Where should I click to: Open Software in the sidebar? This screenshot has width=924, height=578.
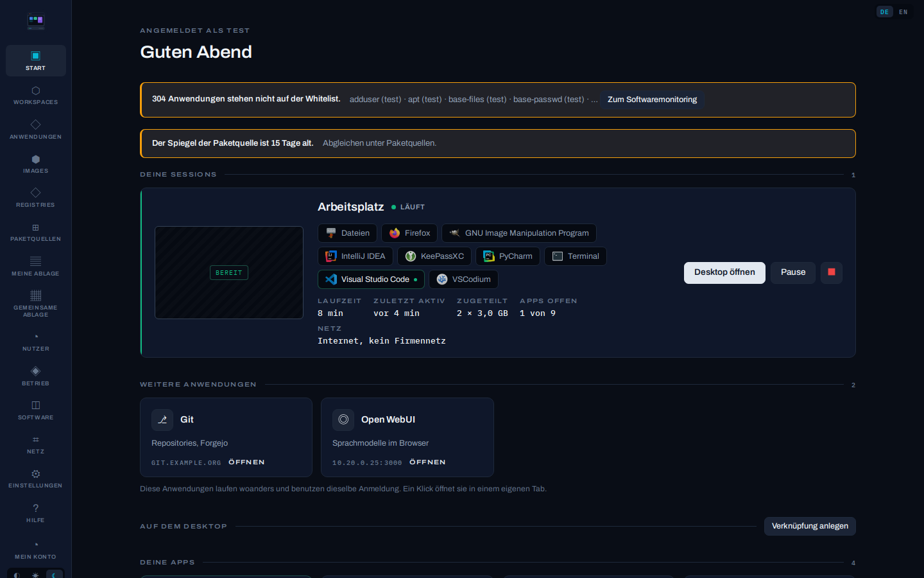36,410
